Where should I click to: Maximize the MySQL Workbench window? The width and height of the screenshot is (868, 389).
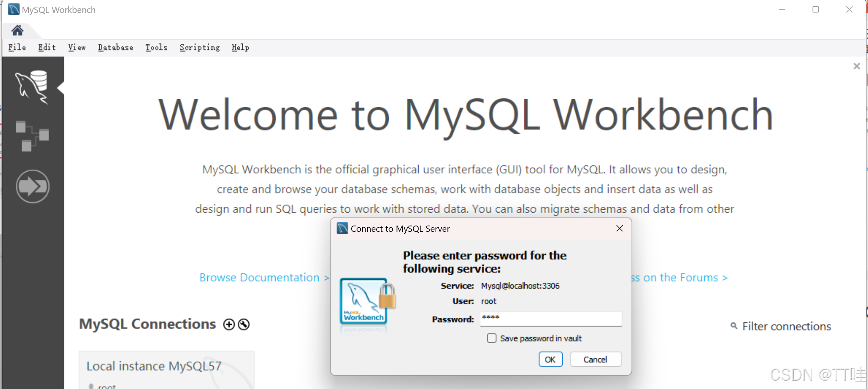816,9
